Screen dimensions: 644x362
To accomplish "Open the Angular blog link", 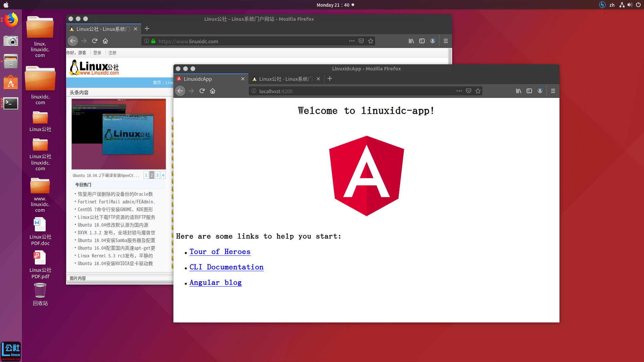I will (x=215, y=283).
